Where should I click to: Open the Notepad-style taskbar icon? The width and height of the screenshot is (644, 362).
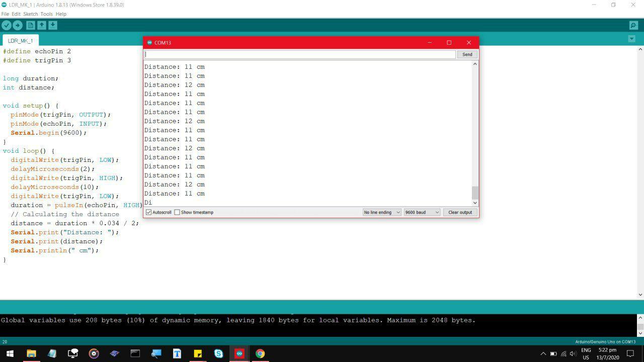52,353
